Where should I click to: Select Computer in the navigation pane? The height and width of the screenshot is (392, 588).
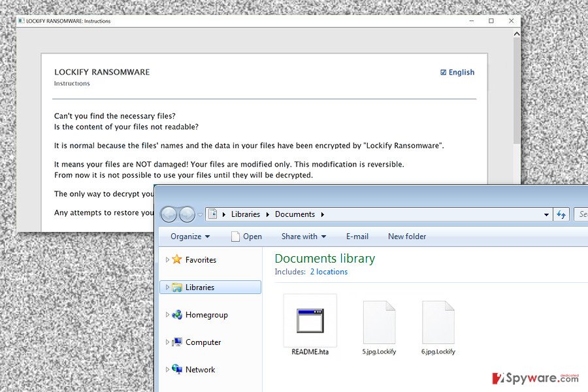tap(203, 342)
